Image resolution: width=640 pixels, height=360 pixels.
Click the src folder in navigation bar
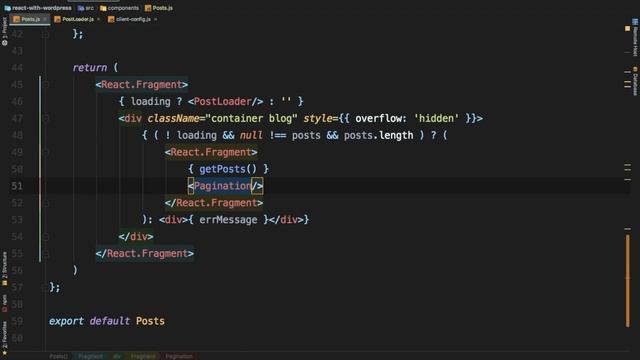86,8
